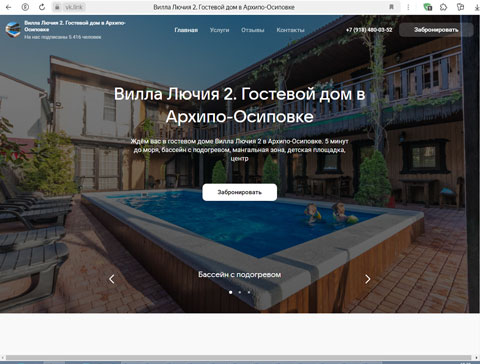The height and width of the screenshot is (364, 480).
Task: Click Забронировать button in the header
Action: (436, 30)
